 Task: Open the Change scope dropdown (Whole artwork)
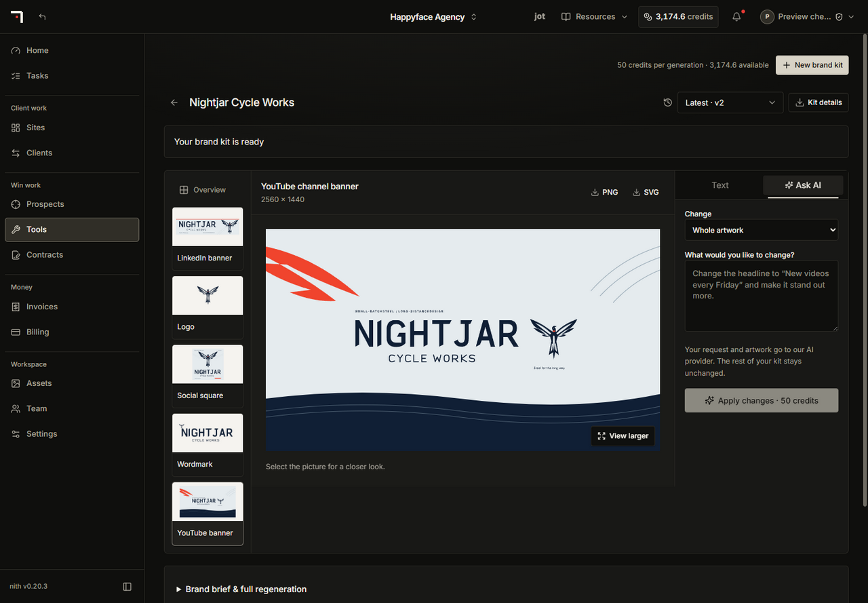[762, 230]
